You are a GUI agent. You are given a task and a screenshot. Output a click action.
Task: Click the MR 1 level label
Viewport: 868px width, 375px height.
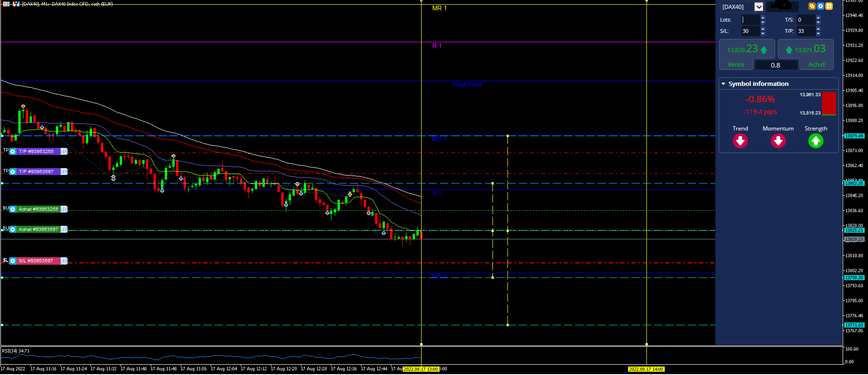pos(439,8)
